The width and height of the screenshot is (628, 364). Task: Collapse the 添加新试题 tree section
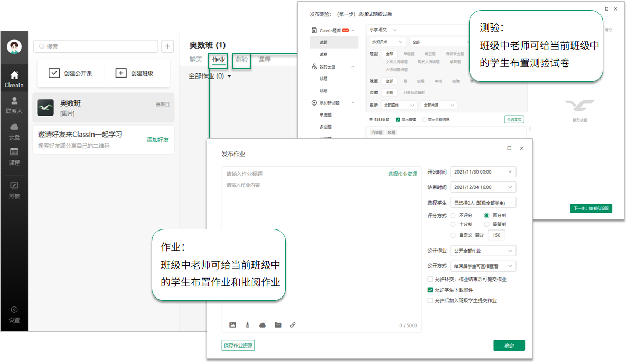point(353,103)
